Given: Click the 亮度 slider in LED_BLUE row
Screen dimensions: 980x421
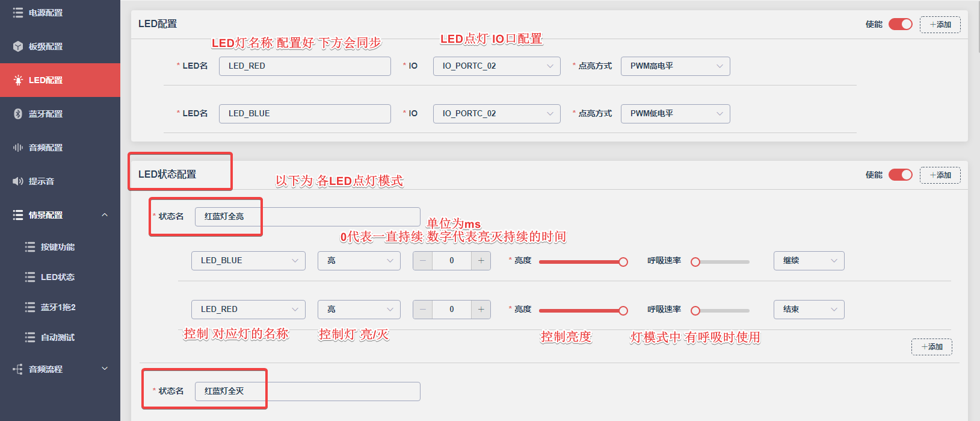Looking at the screenshot, I should [x=583, y=262].
